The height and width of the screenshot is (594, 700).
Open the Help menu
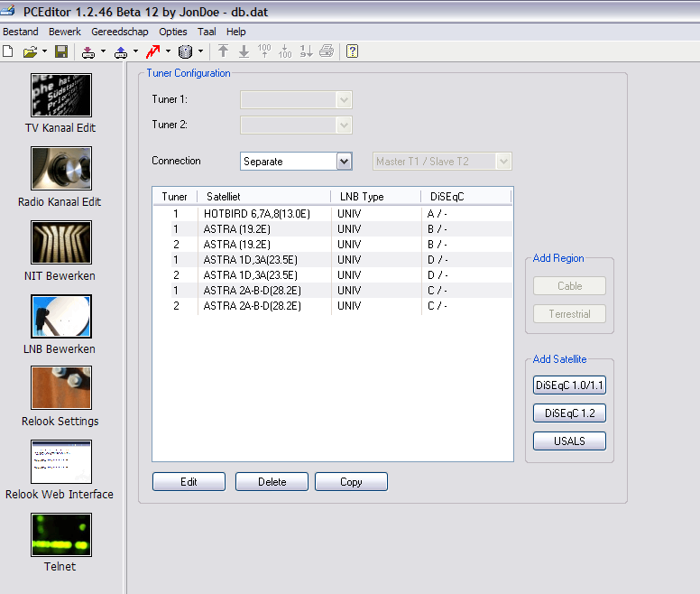(235, 32)
